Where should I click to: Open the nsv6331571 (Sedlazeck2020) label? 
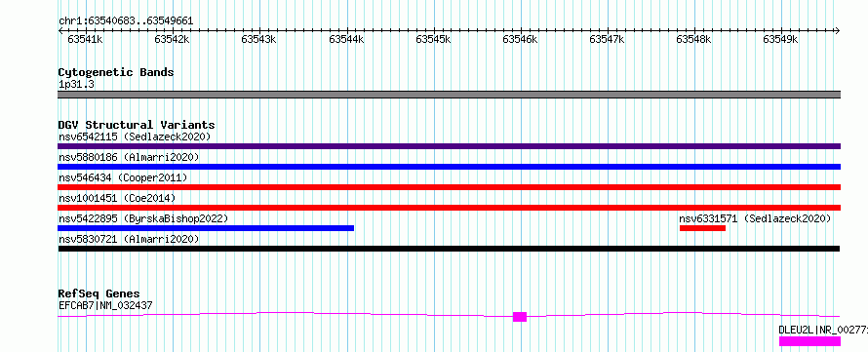click(755, 218)
